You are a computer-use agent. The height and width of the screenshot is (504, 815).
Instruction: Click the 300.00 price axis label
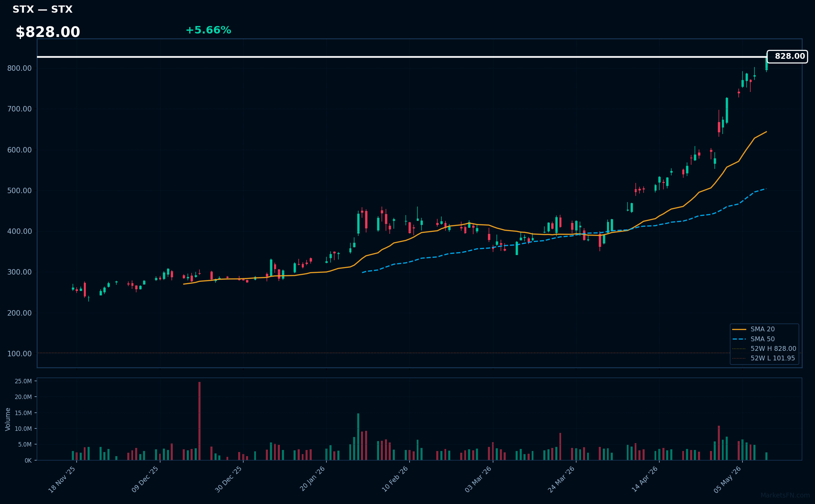[20, 272]
